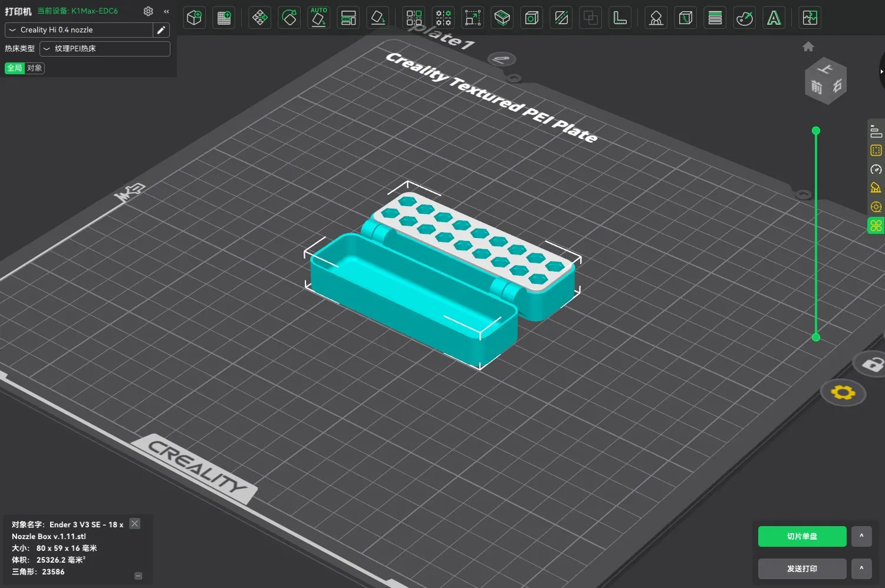This screenshot has height=588, width=885.
Task: Close the object info panel
Action: pyautogui.click(x=135, y=524)
